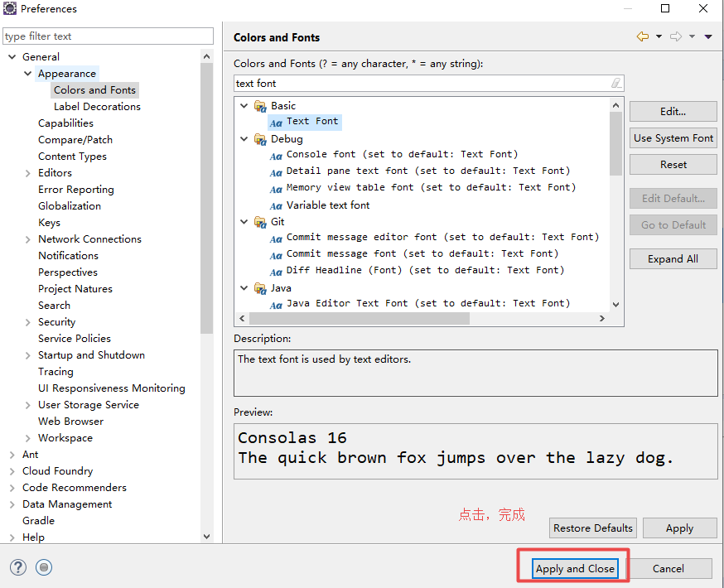This screenshot has height=588, width=724.
Task: Click the font list horizontal scrollbar thumb
Action: point(360,319)
